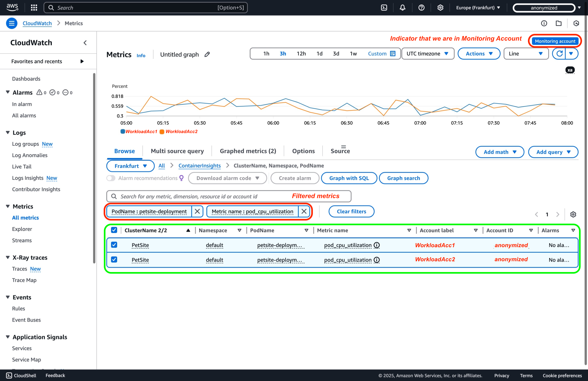Image resolution: width=588 pixels, height=381 pixels.
Task: Open Log groups in sidebar
Action: 25,144
